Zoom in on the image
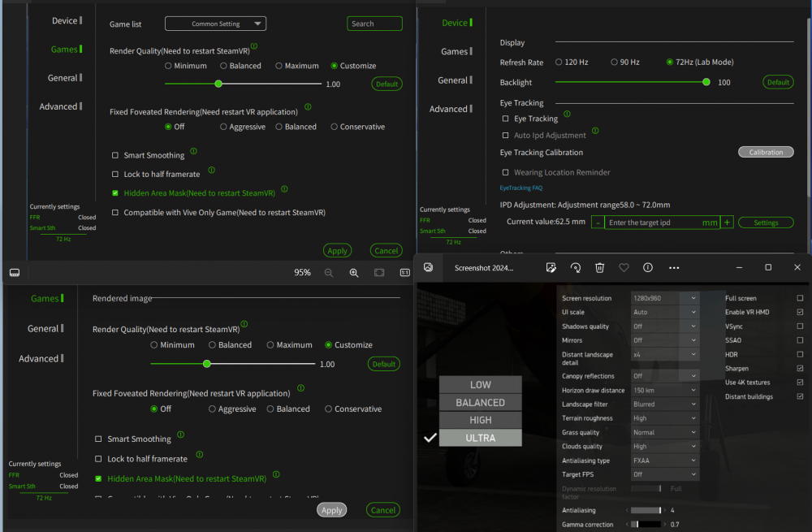 click(353, 273)
